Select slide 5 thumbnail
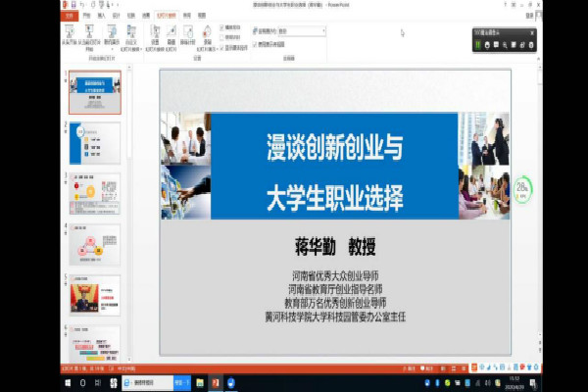Screen dimensions: 588x392 click(95, 295)
